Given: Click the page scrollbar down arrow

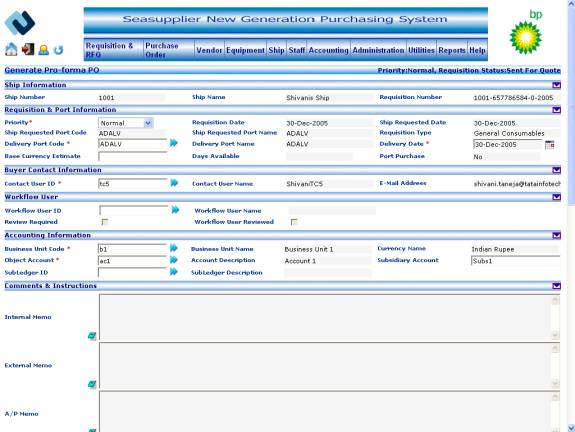Looking at the screenshot, I should (571, 428).
